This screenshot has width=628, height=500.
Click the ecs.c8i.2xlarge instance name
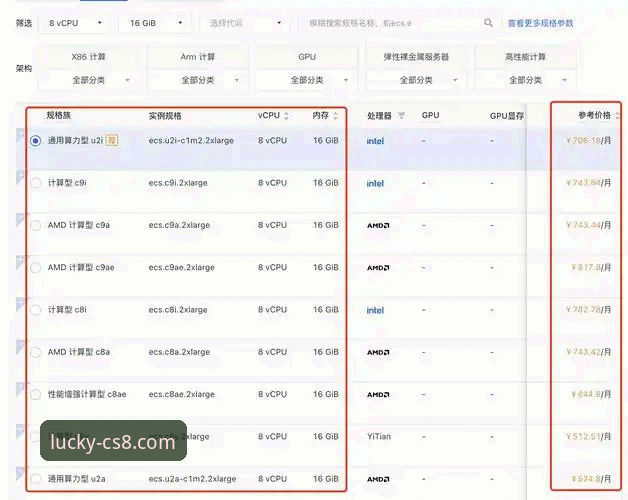pyautogui.click(x=178, y=310)
